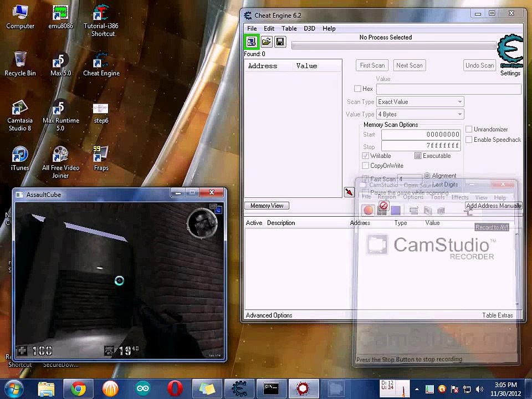Open a cheat table file icon
The height and width of the screenshot is (399, 532).
point(267,42)
